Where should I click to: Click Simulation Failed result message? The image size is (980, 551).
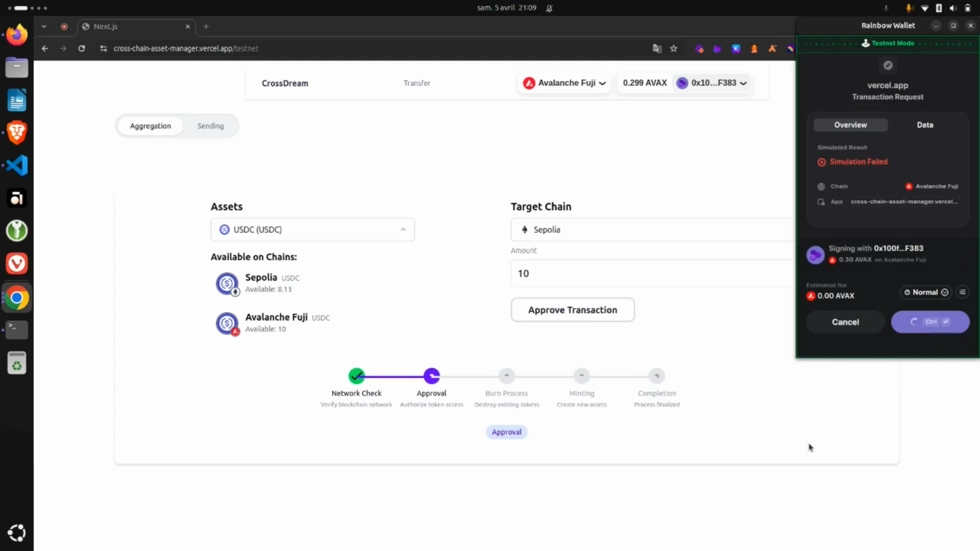click(x=852, y=162)
